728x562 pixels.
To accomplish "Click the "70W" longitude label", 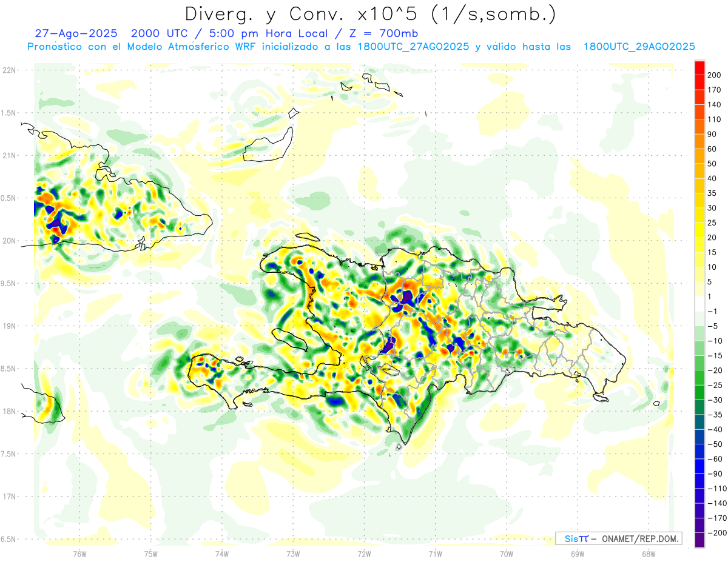I will tap(507, 554).
